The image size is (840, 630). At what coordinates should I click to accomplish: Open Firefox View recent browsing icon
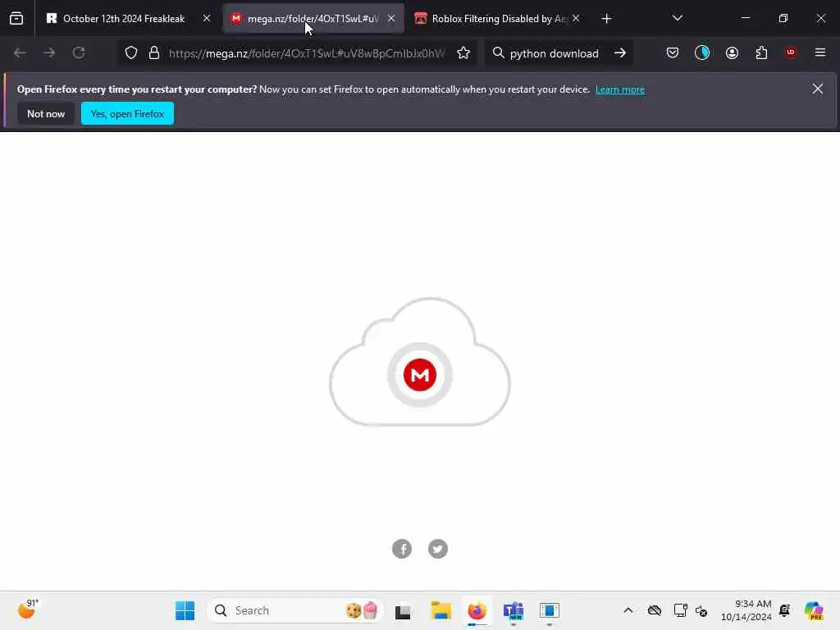tap(16, 19)
